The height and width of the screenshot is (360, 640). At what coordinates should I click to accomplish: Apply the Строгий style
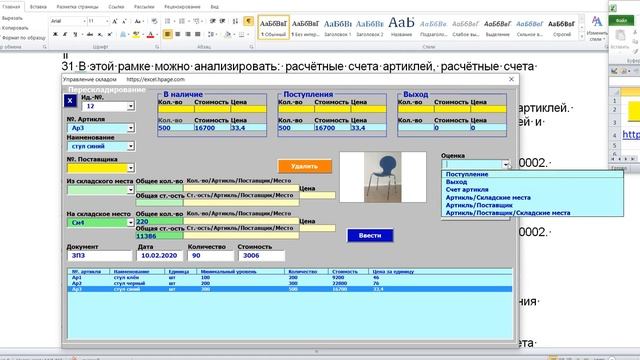click(562, 28)
